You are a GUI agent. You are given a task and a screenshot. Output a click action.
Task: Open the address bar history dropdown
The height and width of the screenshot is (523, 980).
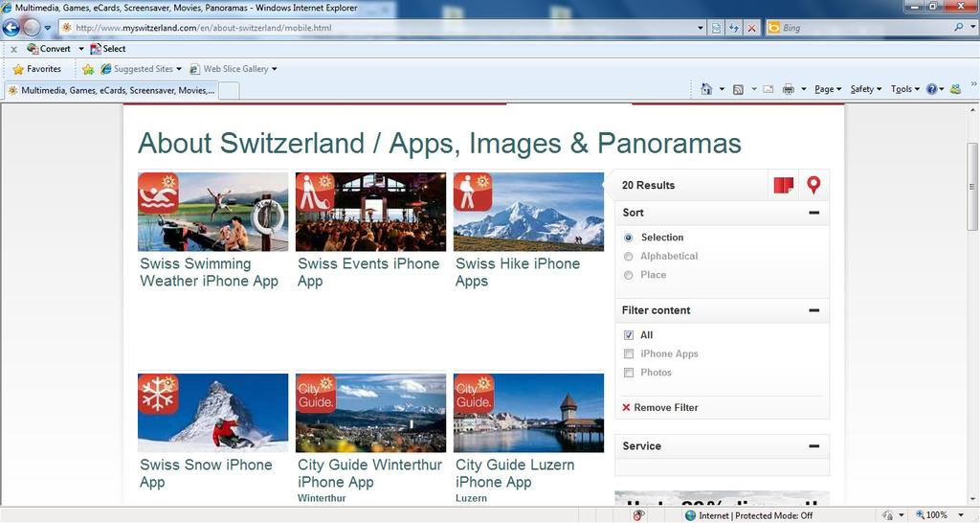coord(701,28)
